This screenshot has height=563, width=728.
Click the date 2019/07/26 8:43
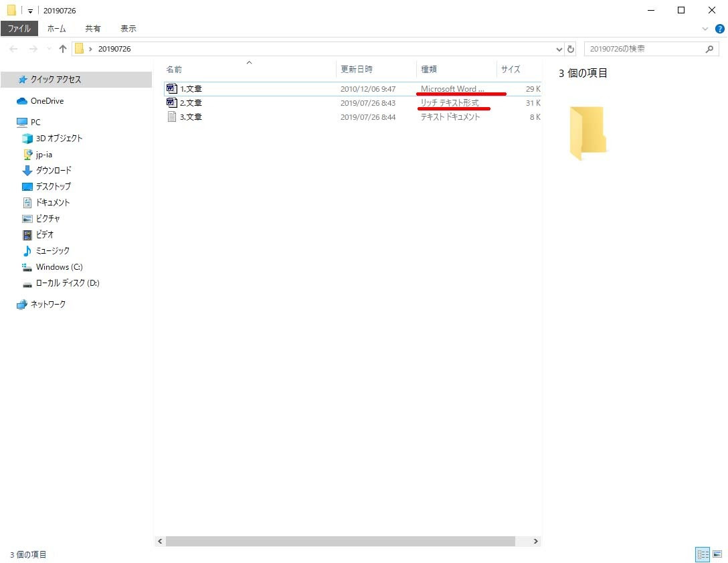tap(368, 102)
